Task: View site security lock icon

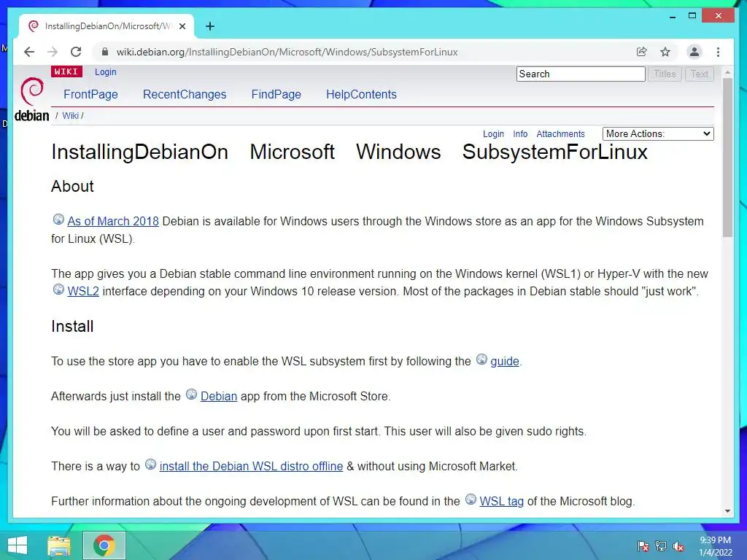Action: (x=105, y=52)
